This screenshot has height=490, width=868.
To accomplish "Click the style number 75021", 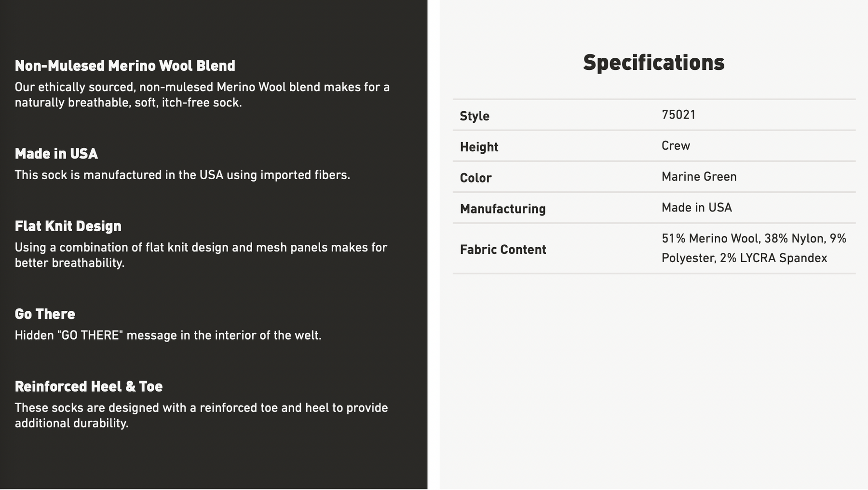I will 678,115.
